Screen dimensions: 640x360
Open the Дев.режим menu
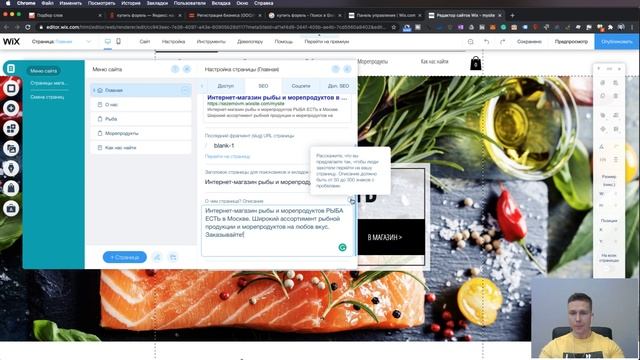250,42
